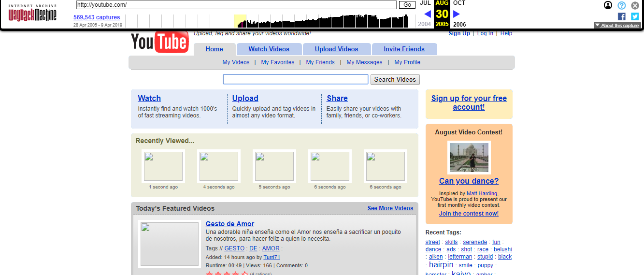
Task: Open the Help link
Action: click(506, 33)
